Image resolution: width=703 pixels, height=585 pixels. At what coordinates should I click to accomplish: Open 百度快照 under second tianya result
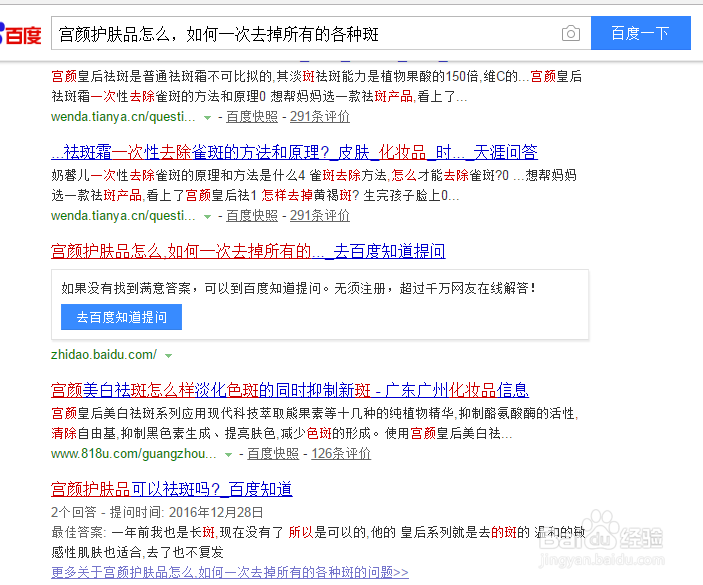(x=252, y=216)
